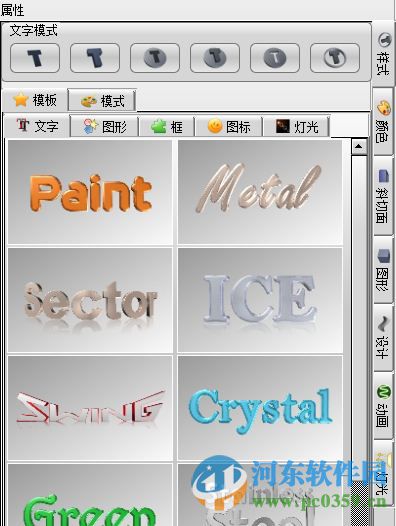The width and height of the screenshot is (396, 526).
Task: Open the 图形 shape side tab
Action: click(x=383, y=270)
